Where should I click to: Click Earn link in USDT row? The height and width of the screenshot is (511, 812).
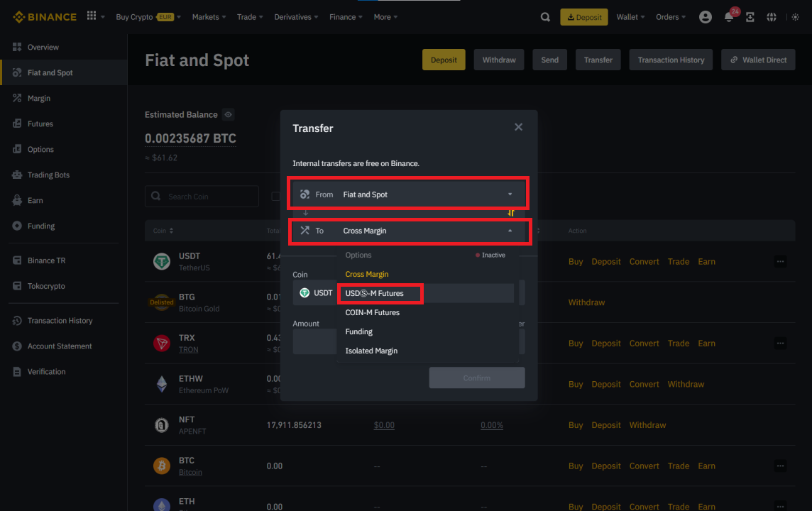click(706, 261)
